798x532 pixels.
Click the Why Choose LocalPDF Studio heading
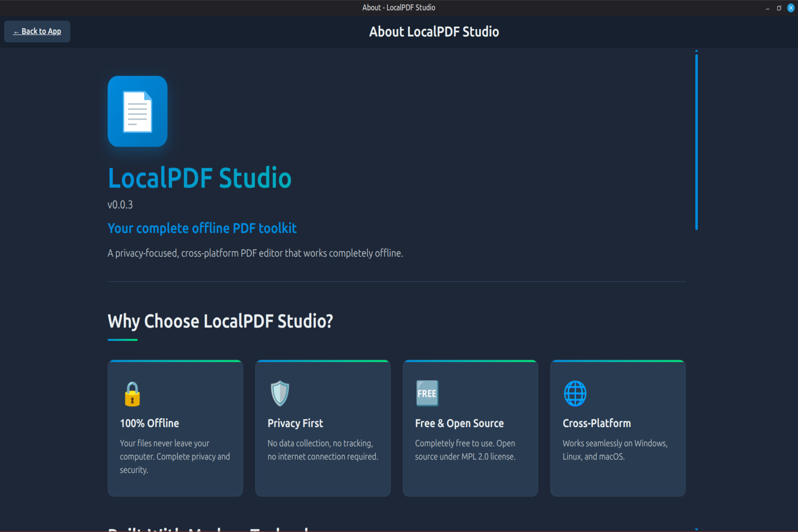tap(220, 320)
